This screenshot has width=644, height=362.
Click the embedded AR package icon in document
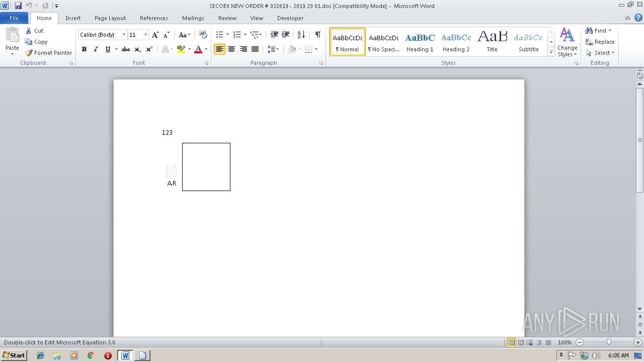click(172, 175)
